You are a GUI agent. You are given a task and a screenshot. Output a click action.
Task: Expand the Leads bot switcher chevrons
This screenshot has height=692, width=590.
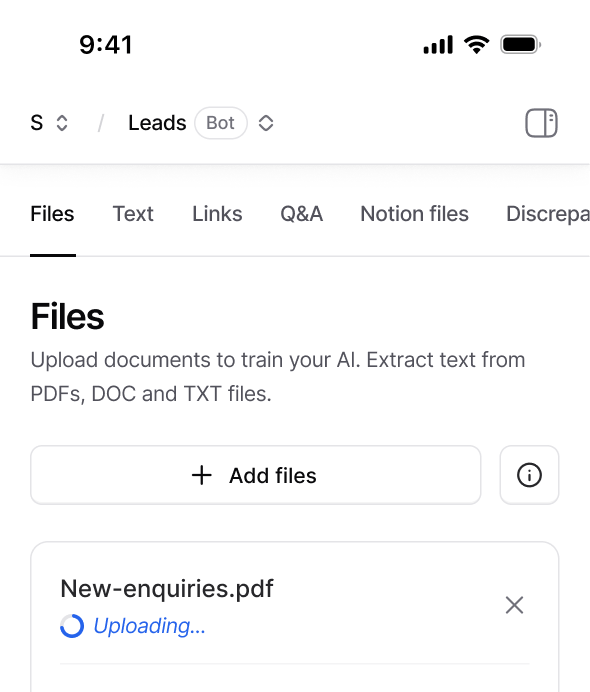coord(266,123)
